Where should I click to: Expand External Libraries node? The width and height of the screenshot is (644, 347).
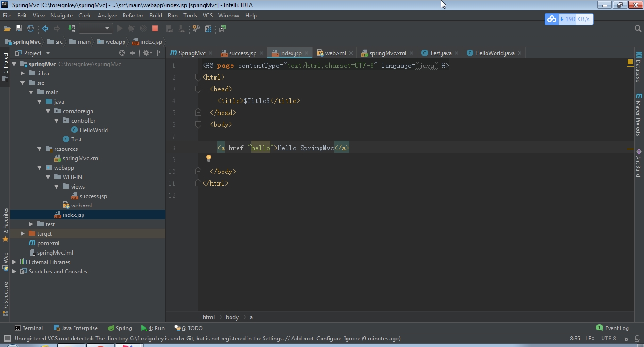point(14,262)
